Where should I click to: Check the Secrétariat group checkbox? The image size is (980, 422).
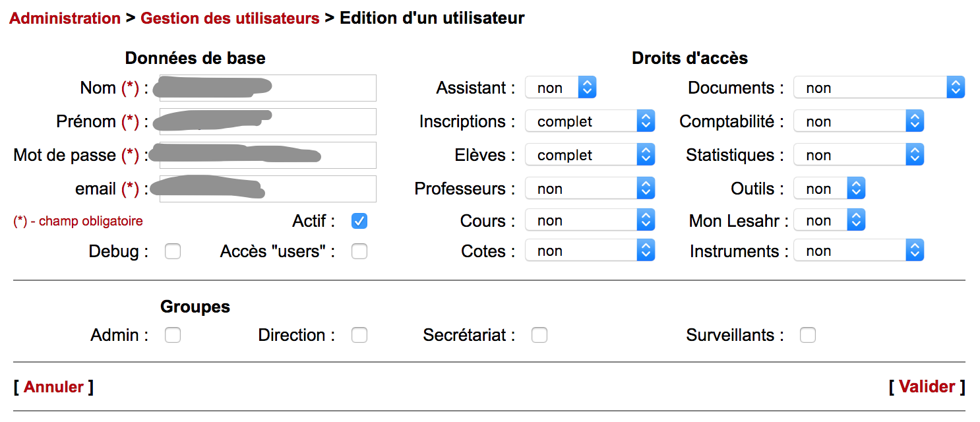coord(539,336)
